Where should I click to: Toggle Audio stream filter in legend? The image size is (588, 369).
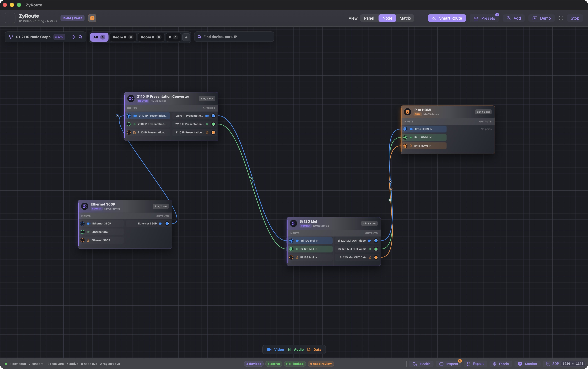tap(296, 349)
